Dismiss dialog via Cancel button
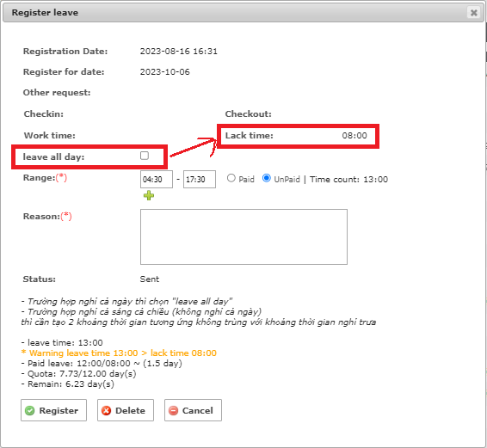Viewport: 487px width, 448px height. (x=193, y=410)
